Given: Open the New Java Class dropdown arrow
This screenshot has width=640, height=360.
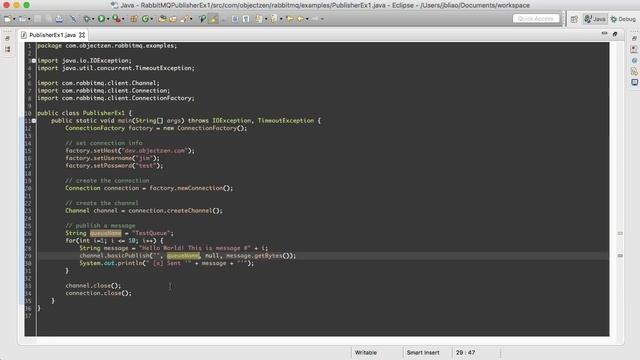Looking at the screenshot, I should click(x=151, y=19).
